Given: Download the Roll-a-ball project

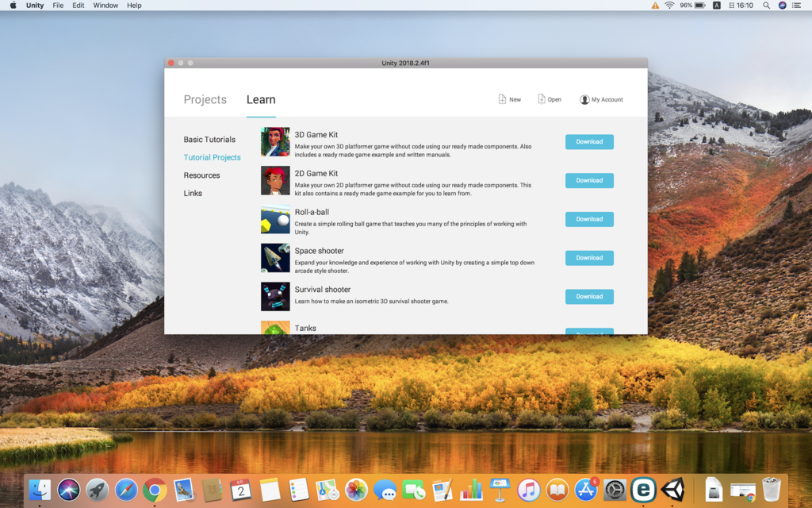Looking at the screenshot, I should 589,219.
